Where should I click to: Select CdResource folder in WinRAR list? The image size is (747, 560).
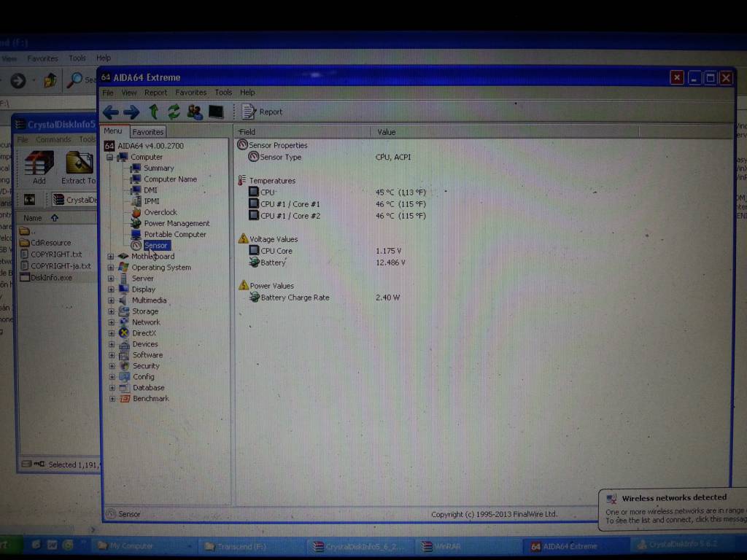click(x=46, y=243)
